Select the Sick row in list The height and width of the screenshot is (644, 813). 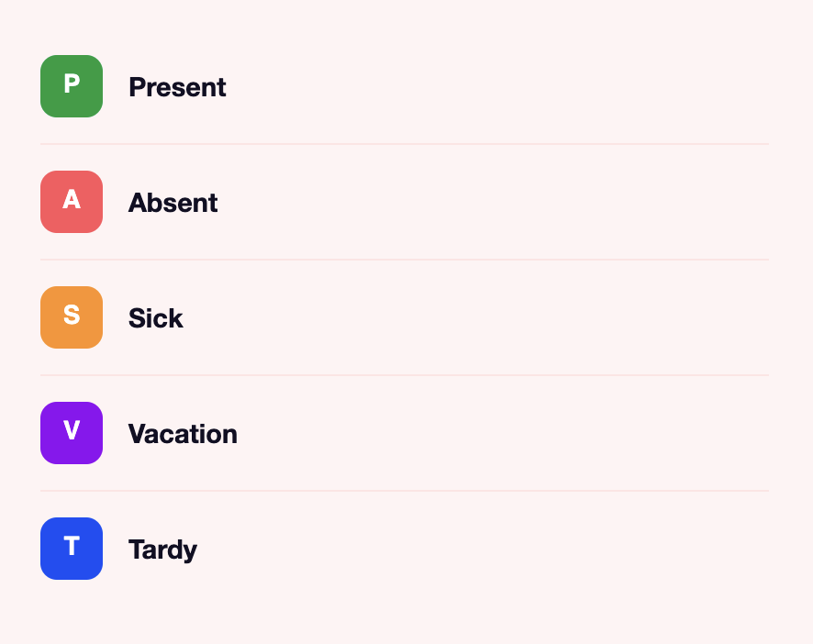pos(405,317)
